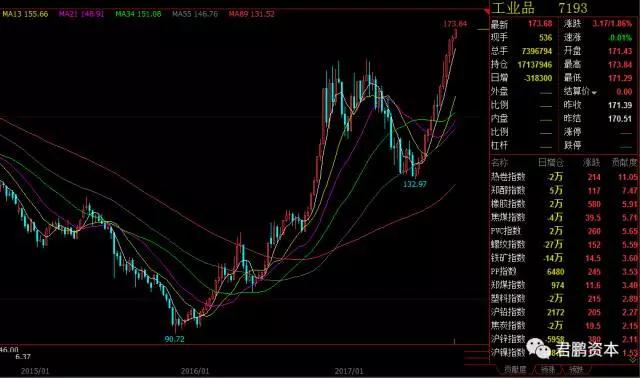Select the 领跌 tab below the list

coord(576,370)
